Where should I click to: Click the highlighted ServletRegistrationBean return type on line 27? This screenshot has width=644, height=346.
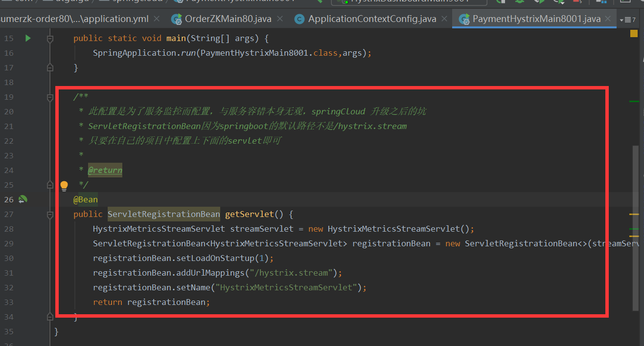(164, 214)
